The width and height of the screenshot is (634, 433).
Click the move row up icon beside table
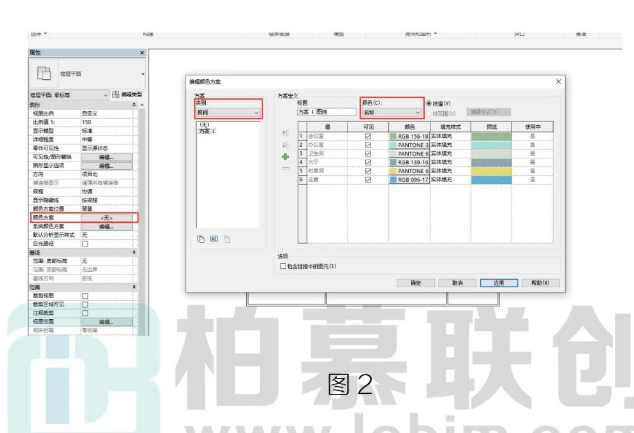tap(285, 133)
